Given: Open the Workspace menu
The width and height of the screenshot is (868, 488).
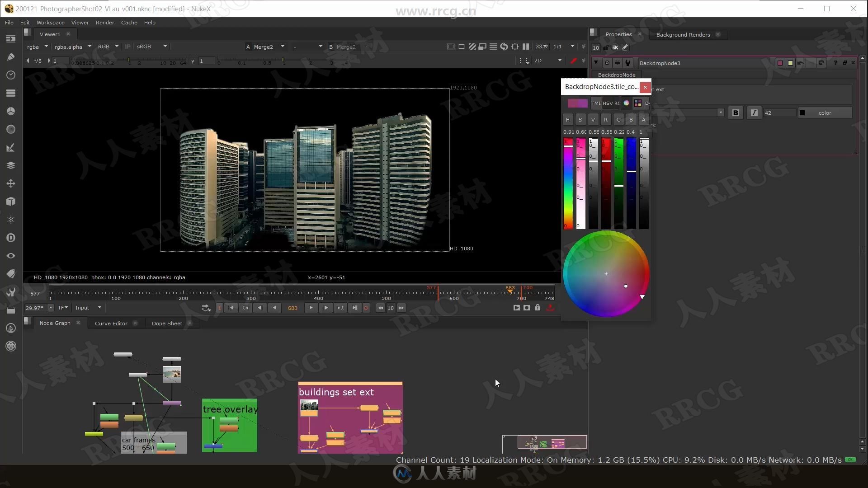Looking at the screenshot, I should pos(51,22).
